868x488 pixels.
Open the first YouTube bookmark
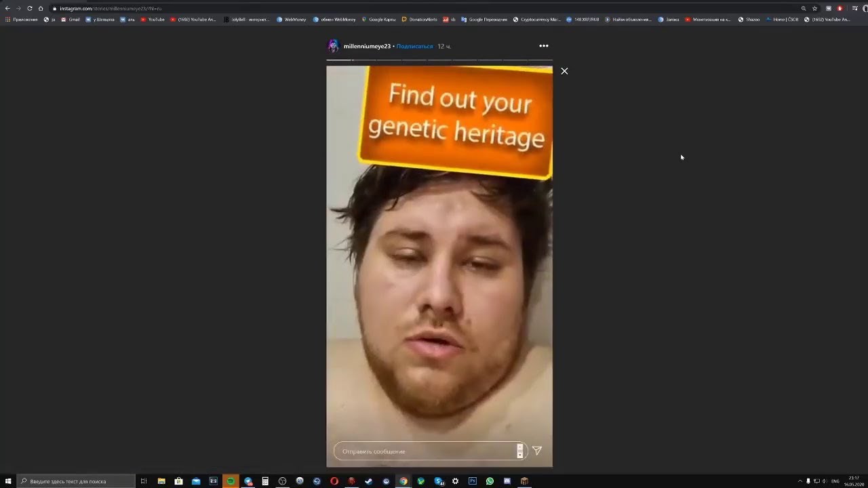(153, 20)
